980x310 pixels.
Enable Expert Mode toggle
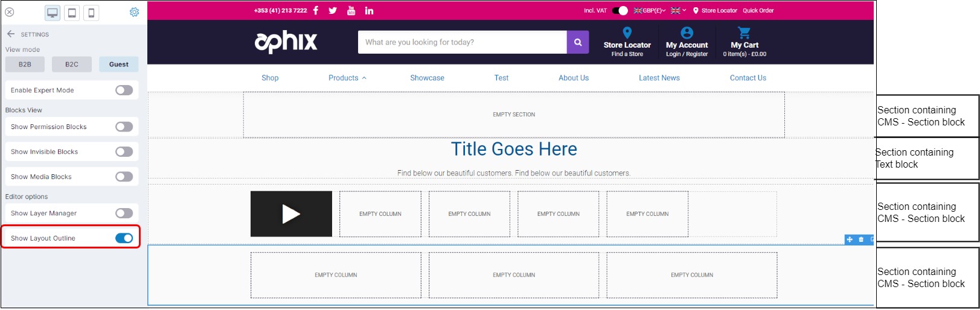pos(124,90)
